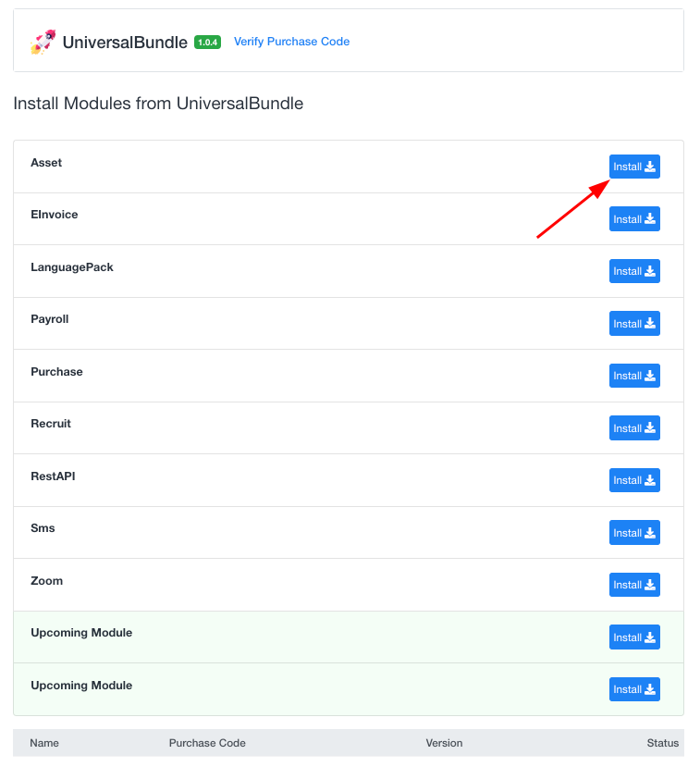The image size is (700, 767).
Task: Install the Zoom module
Action: (x=634, y=585)
